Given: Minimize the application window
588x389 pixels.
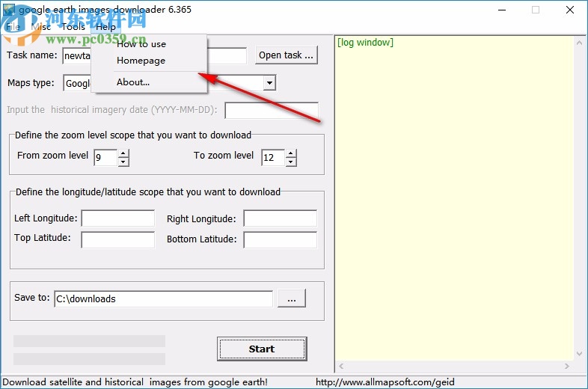Looking at the screenshot, I should click(502, 10).
